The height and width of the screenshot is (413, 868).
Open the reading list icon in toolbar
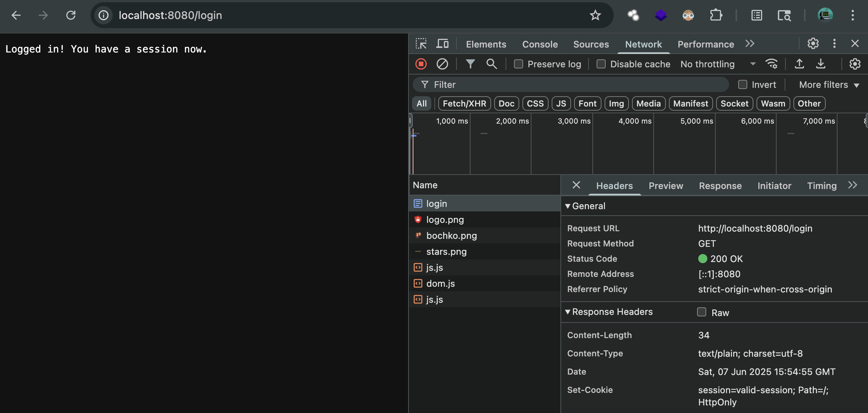tap(757, 15)
